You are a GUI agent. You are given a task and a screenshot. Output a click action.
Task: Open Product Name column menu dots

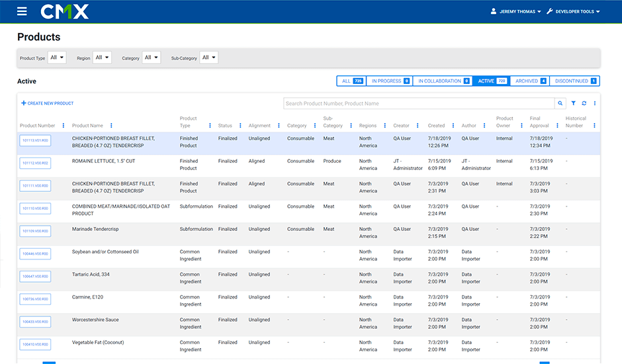111,126
